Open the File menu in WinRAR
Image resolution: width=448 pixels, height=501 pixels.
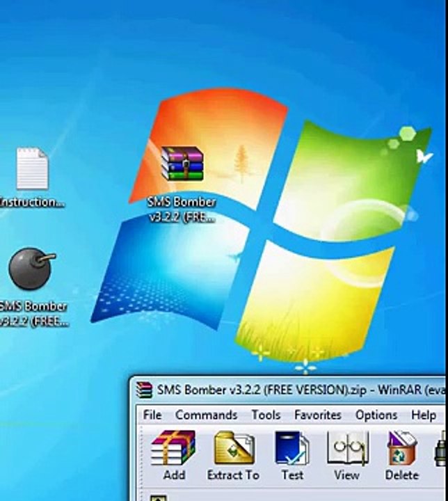pos(152,415)
